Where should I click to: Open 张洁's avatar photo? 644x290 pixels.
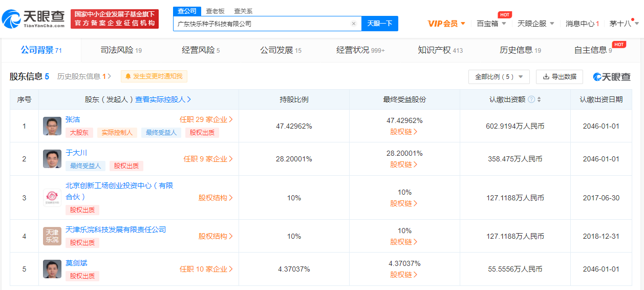pyautogui.click(x=52, y=126)
